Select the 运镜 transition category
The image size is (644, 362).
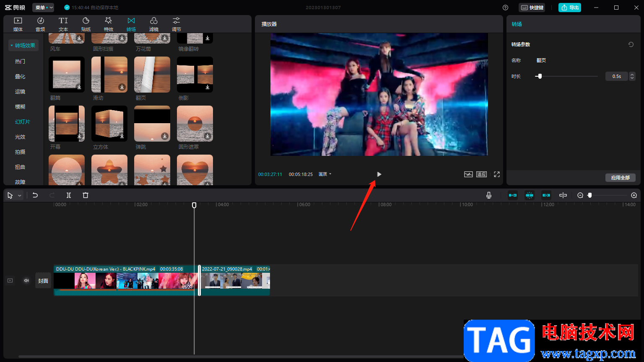point(20,91)
